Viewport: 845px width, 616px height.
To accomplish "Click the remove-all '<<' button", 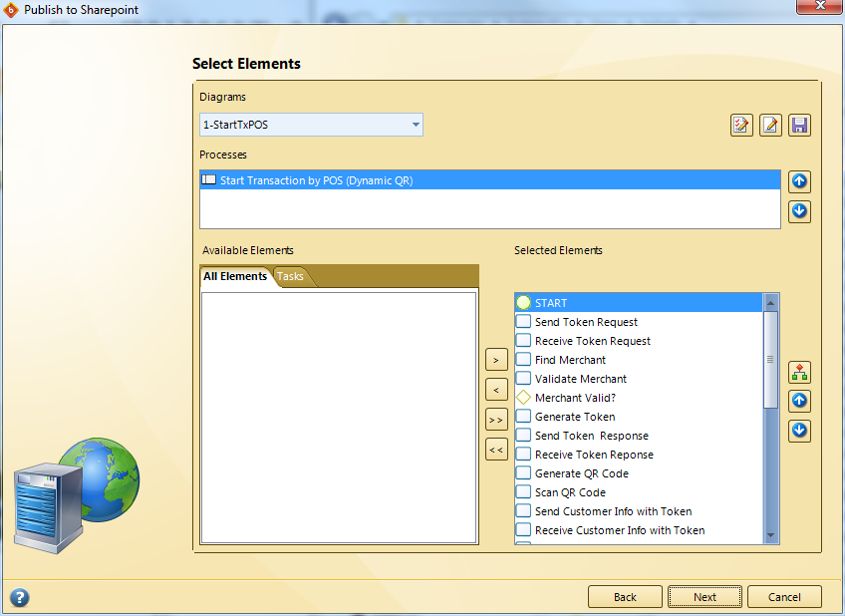I will click(496, 450).
